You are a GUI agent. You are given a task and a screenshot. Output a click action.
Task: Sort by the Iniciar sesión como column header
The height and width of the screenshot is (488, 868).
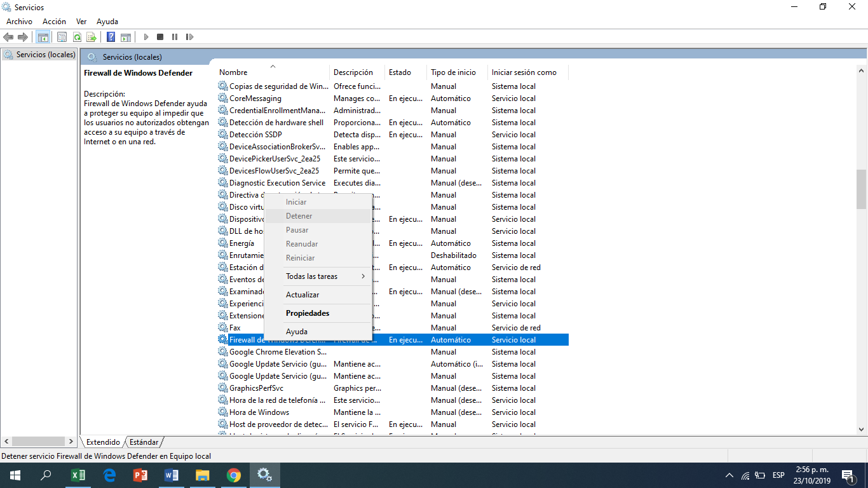(527, 72)
